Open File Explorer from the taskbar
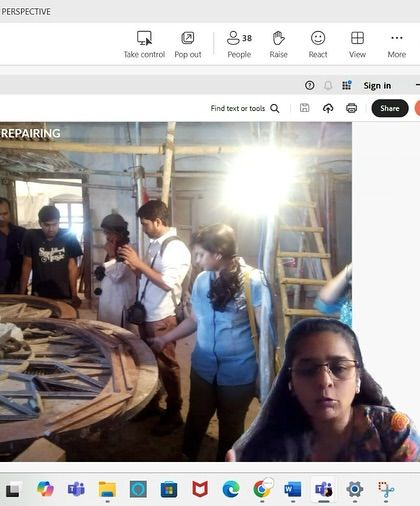Screen dimensions: 420x506 pos(107,489)
